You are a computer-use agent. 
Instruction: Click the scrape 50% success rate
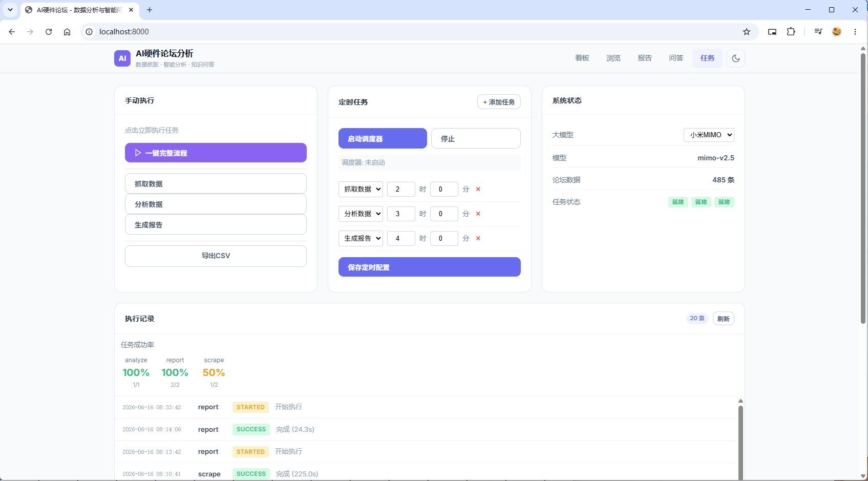click(x=214, y=372)
